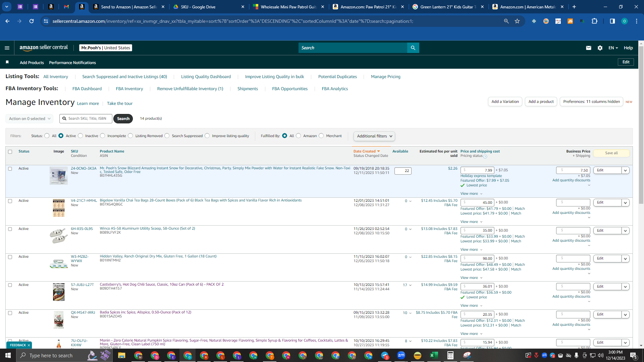Click Add a Variation button
The image size is (644, 362).
[505, 102]
